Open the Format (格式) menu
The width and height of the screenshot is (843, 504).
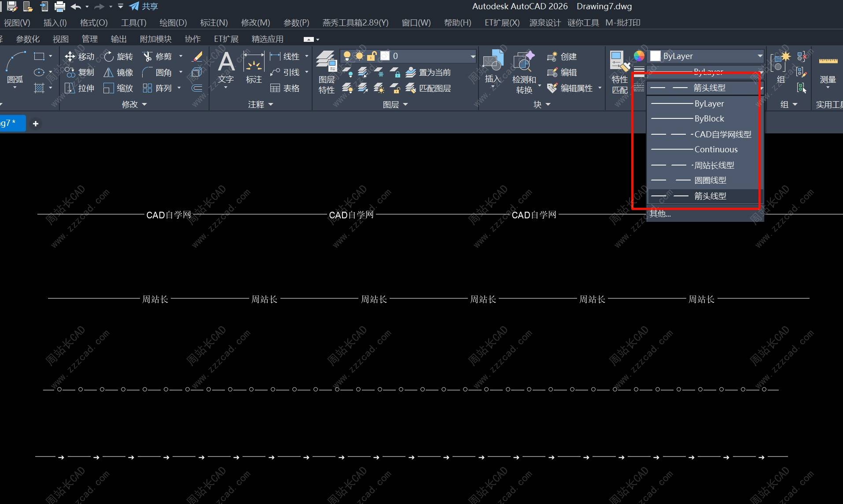click(x=93, y=22)
